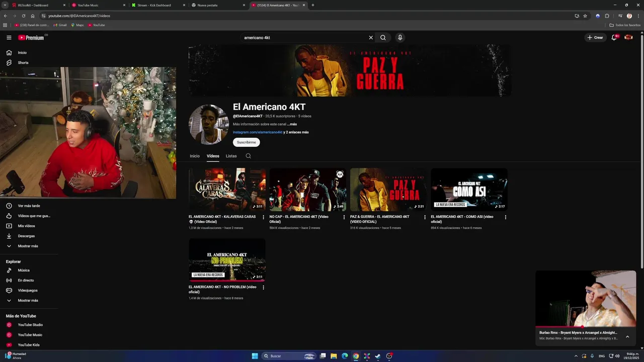Open Chrome three-dot menu

[638, 16]
